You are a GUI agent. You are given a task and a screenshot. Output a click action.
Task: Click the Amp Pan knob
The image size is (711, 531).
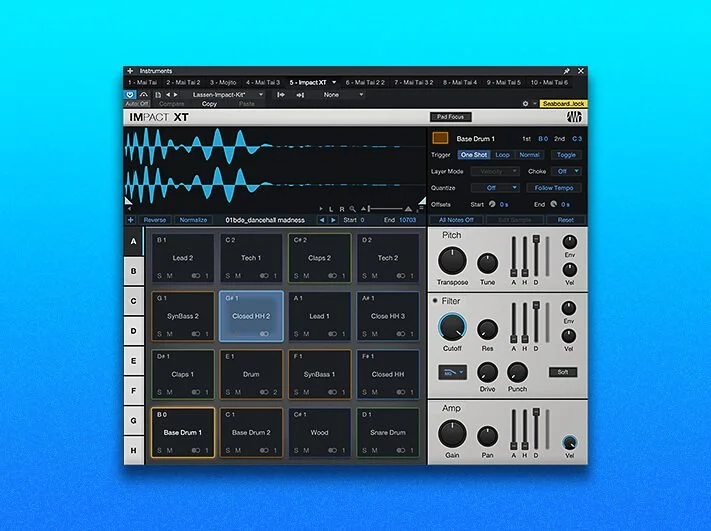click(x=487, y=437)
